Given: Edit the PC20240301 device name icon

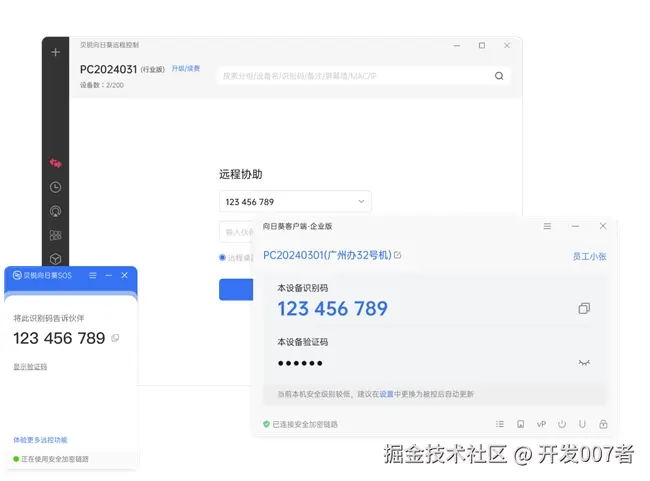Looking at the screenshot, I should click(397, 255).
